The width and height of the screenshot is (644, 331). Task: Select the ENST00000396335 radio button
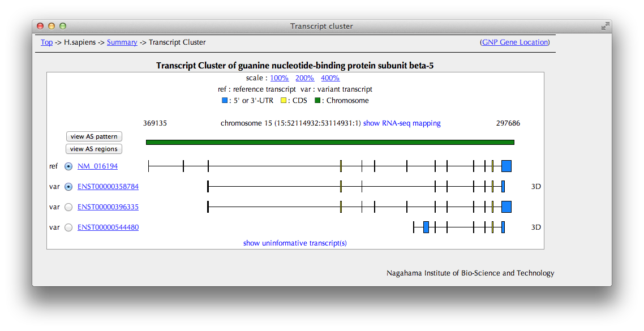69,207
